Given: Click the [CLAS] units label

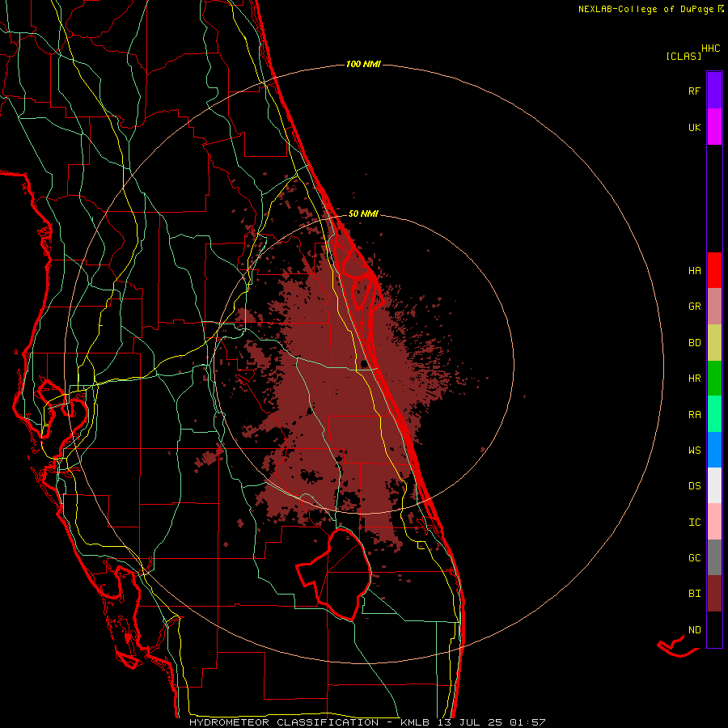Looking at the screenshot, I should click(x=683, y=57).
